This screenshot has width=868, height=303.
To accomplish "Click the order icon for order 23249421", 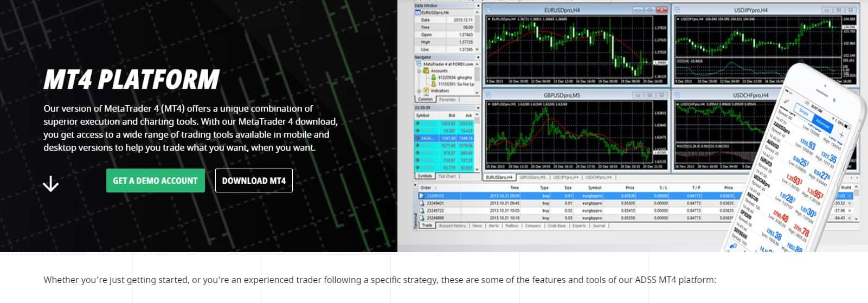I will click(422, 203).
